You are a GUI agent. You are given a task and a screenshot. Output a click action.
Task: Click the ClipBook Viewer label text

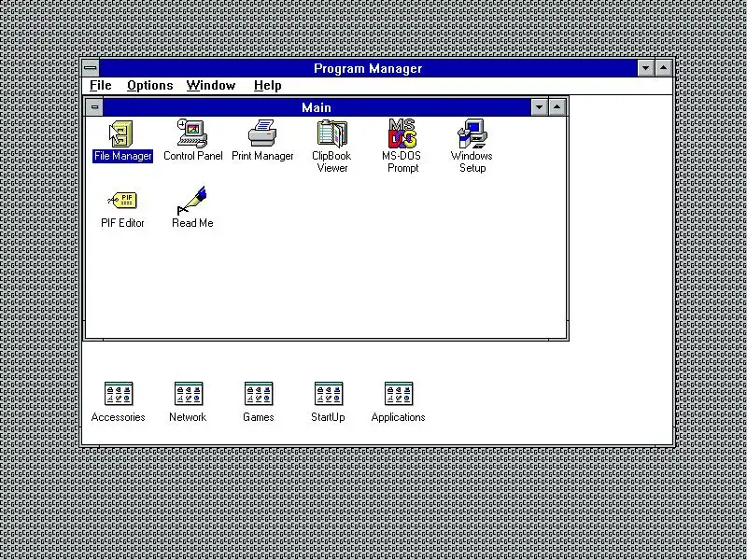(x=332, y=161)
